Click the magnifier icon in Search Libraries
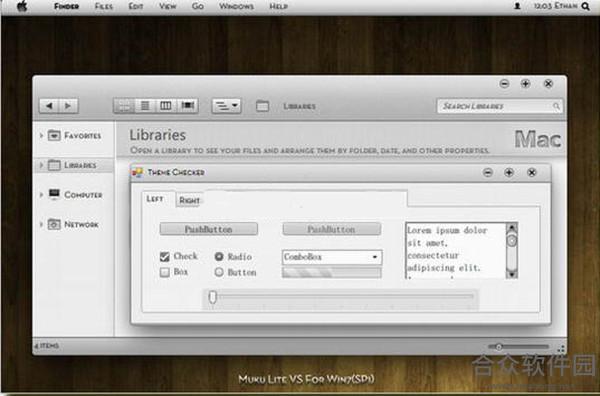Image resolution: width=600 pixels, height=396 pixels. pos(556,106)
